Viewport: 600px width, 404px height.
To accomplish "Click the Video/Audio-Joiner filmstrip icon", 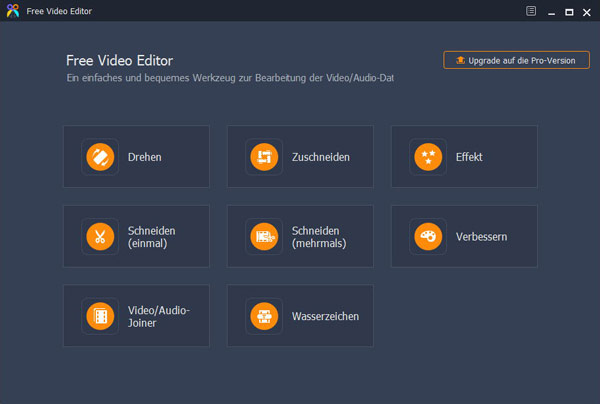I will tap(100, 316).
